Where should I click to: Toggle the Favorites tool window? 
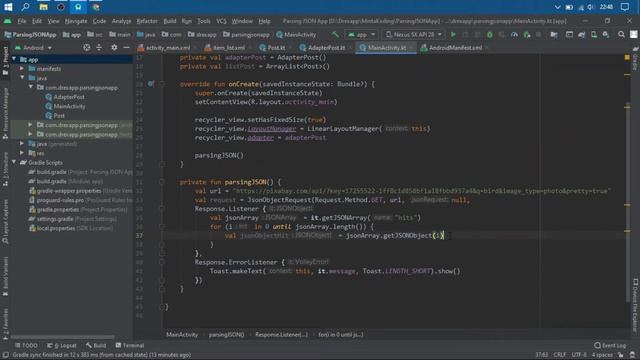5,324
